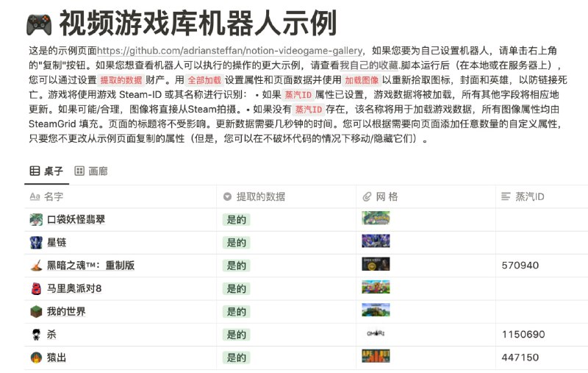This screenshot has width=588, height=373.
Task: Click the 是的 tag in 黑暗之魂 row
Action: 236,266
